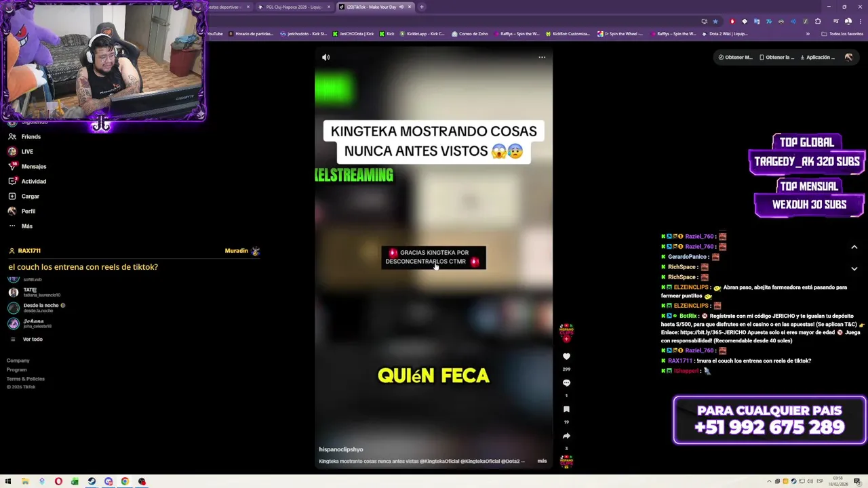Screen dimensions: 868x488
Task: Open the KickBot Customization bookmark
Action: [x=567, y=33]
